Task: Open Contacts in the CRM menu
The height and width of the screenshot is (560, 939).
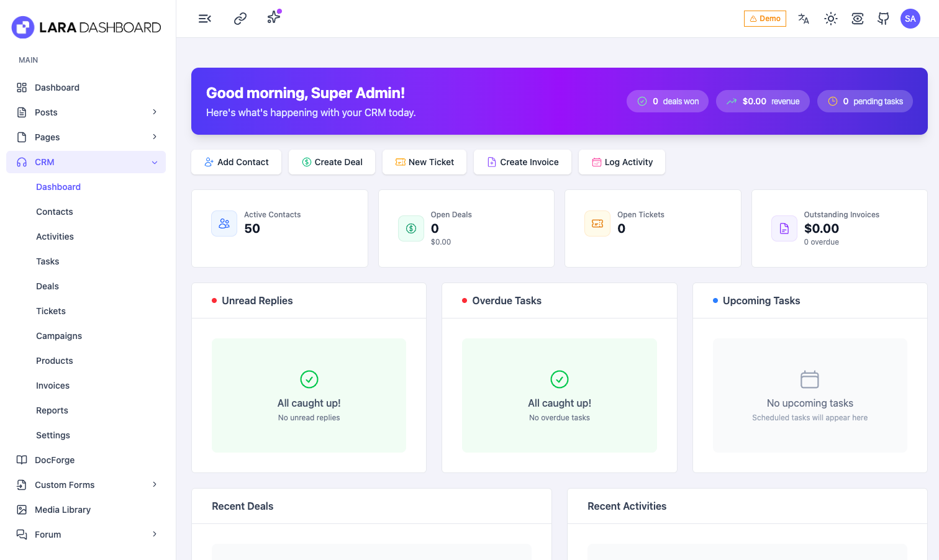Action: (x=55, y=212)
